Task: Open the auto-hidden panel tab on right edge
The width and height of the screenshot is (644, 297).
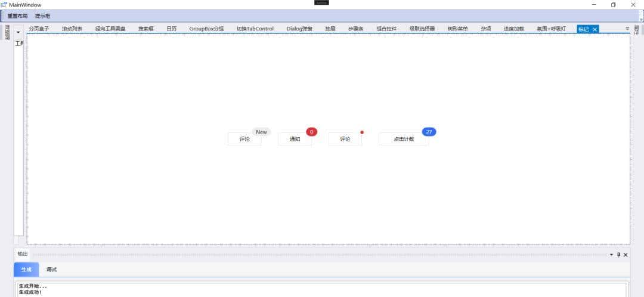Action: (637, 30)
